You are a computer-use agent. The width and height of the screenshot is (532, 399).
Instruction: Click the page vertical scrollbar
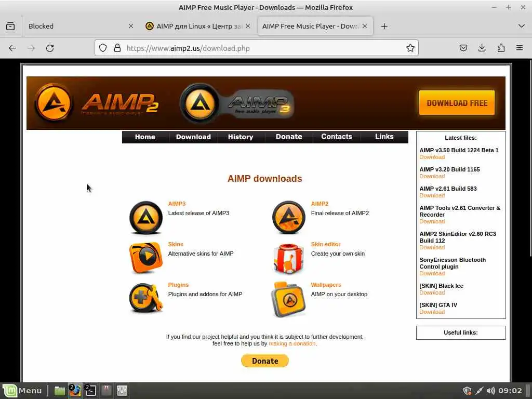530,158
